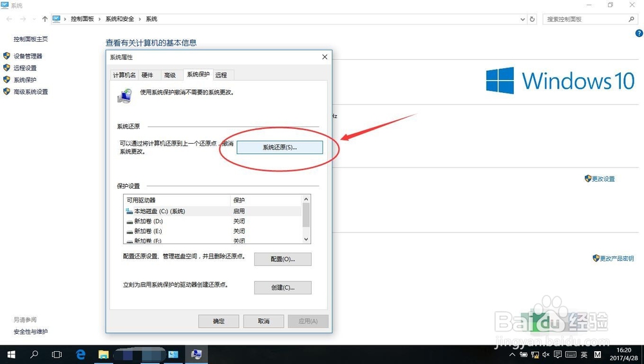Select drive 新加卷 (E:) row
The image size is (644, 364).
click(x=213, y=231)
